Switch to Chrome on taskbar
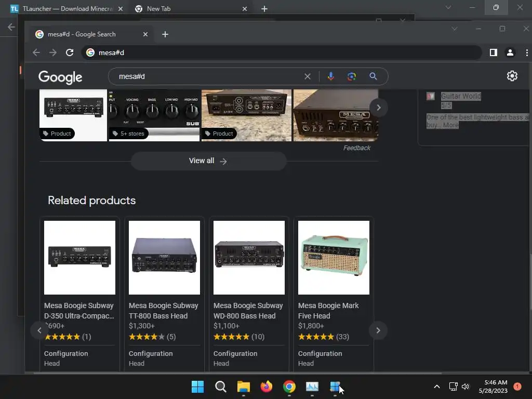This screenshot has height=399, width=532. tap(289, 387)
